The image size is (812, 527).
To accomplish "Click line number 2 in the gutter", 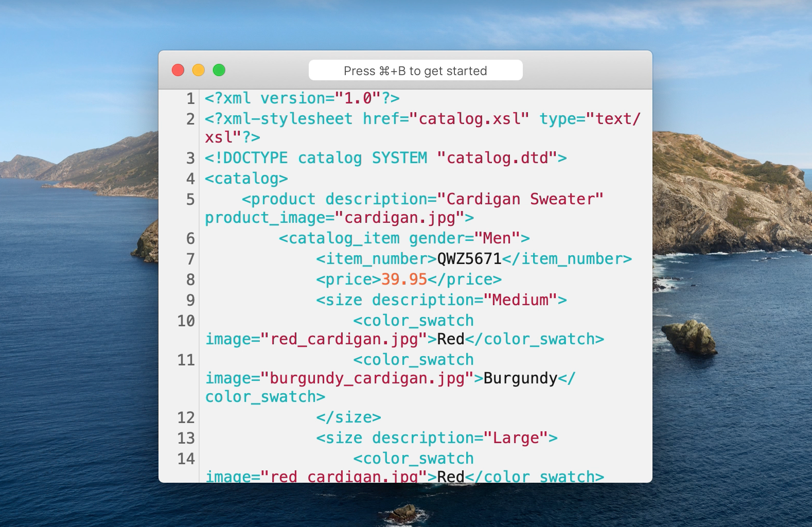I will click(190, 119).
